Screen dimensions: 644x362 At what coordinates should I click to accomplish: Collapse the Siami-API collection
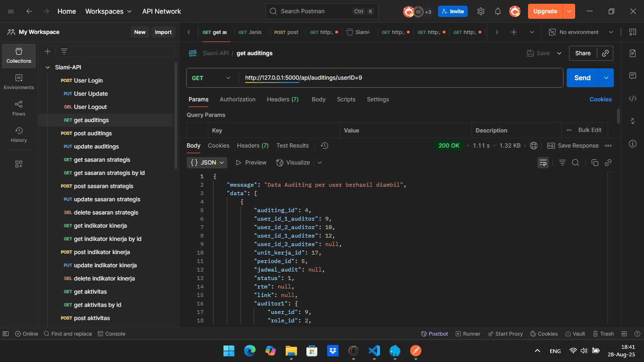click(48, 67)
